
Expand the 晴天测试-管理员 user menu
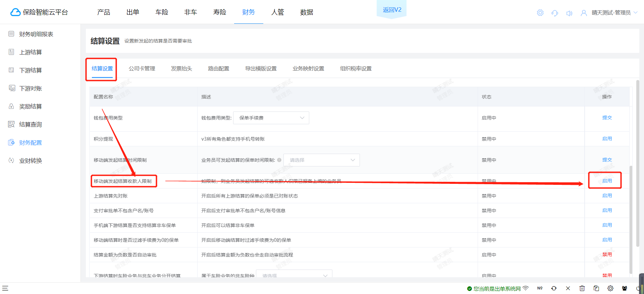coord(609,13)
